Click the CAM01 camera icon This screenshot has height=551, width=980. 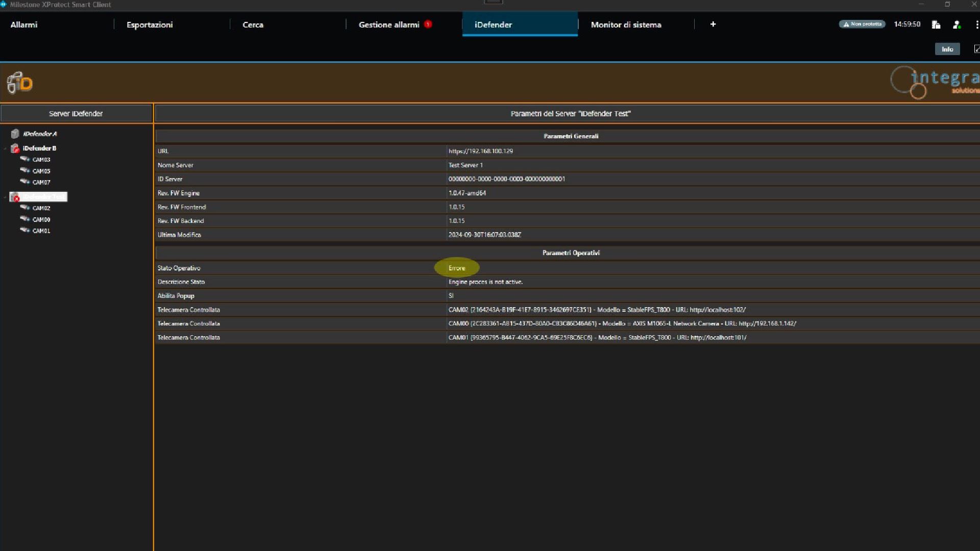[x=25, y=230]
